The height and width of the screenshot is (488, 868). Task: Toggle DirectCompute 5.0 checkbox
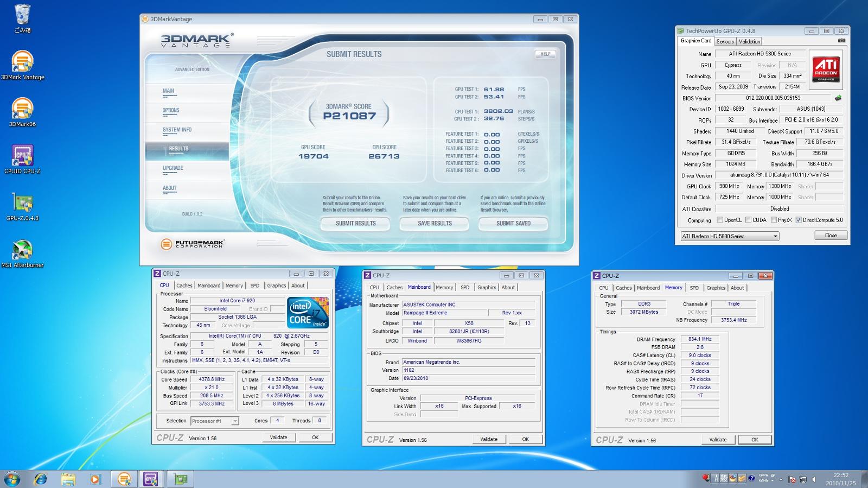pos(799,220)
